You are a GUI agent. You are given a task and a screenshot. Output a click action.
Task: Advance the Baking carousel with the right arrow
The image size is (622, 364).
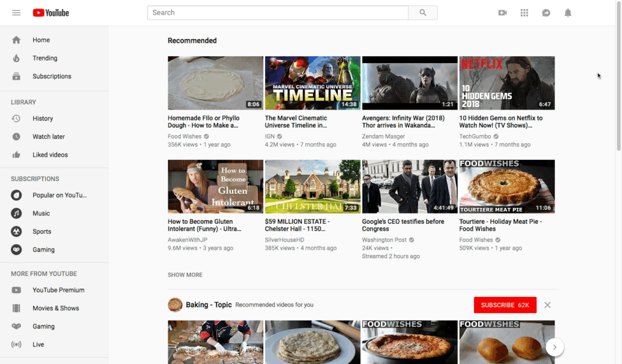pos(555,346)
